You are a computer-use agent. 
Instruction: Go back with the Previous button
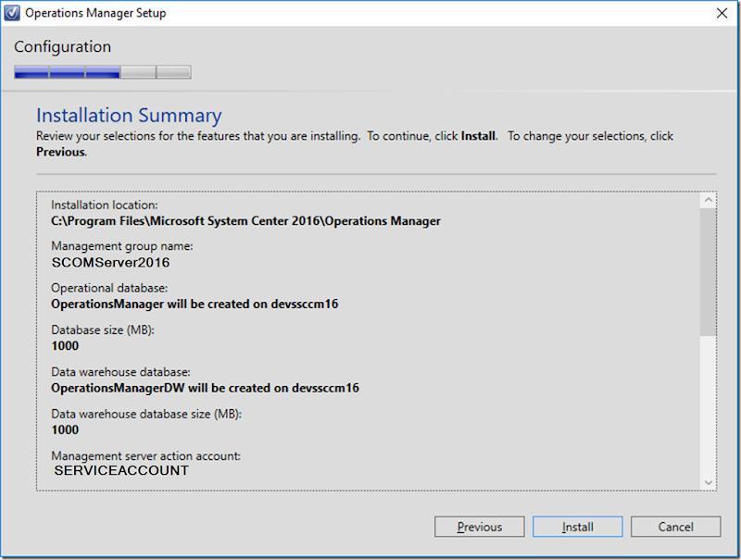(479, 527)
